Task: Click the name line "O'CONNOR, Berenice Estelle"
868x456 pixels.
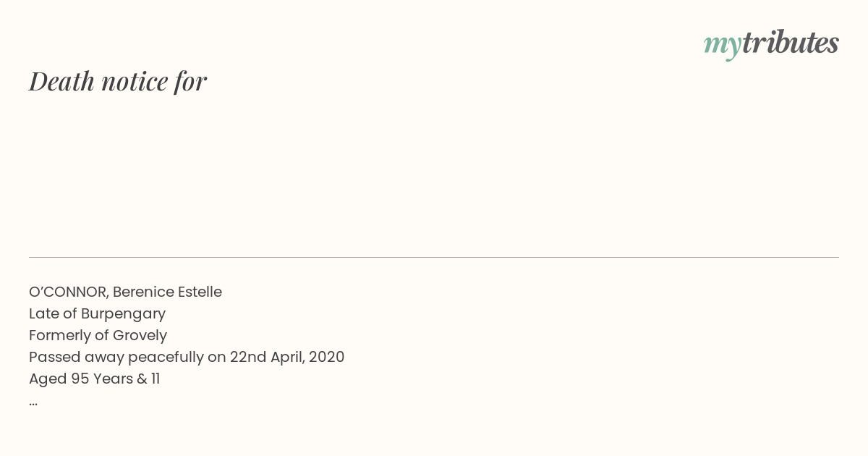Action: point(125,292)
